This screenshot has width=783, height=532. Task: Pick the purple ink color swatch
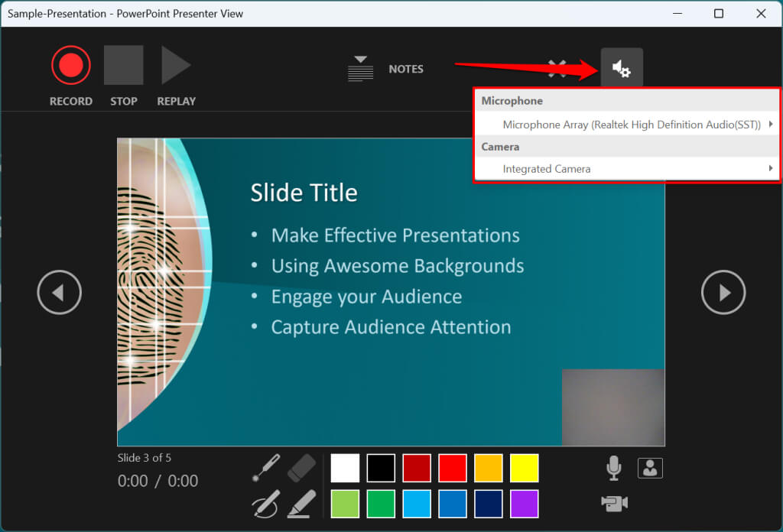point(524,504)
